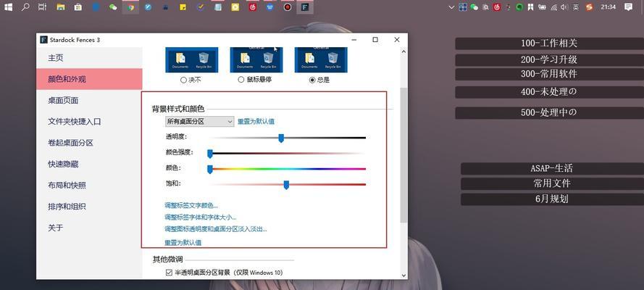Viewport: 644px width, 290px height.
Task: Click the Fences F icon on taskbar
Action: tap(305, 7)
